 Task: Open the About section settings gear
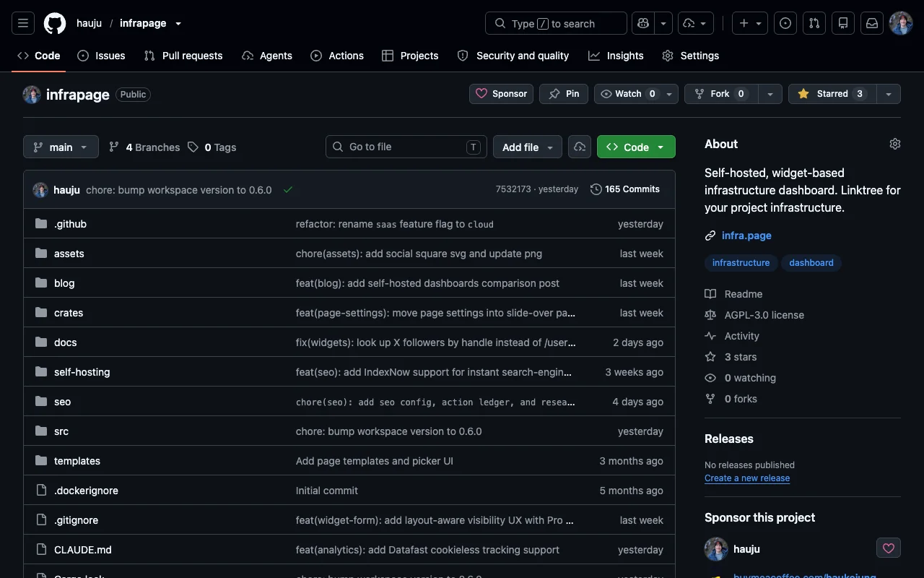pyautogui.click(x=895, y=144)
